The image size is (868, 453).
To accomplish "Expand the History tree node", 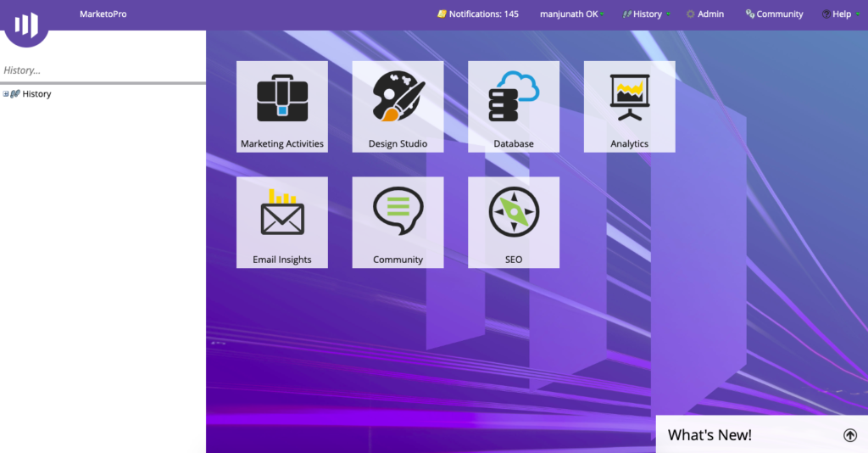I will pyautogui.click(x=6, y=93).
